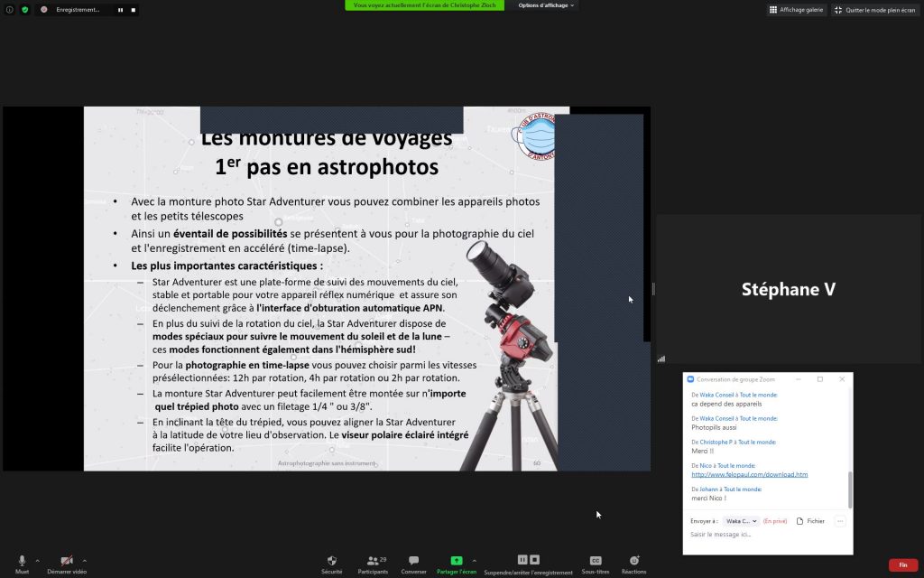This screenshot has height=578, width=924.
Task: Click the camera mount photo on the slide
Action: [x=511, y=354]
